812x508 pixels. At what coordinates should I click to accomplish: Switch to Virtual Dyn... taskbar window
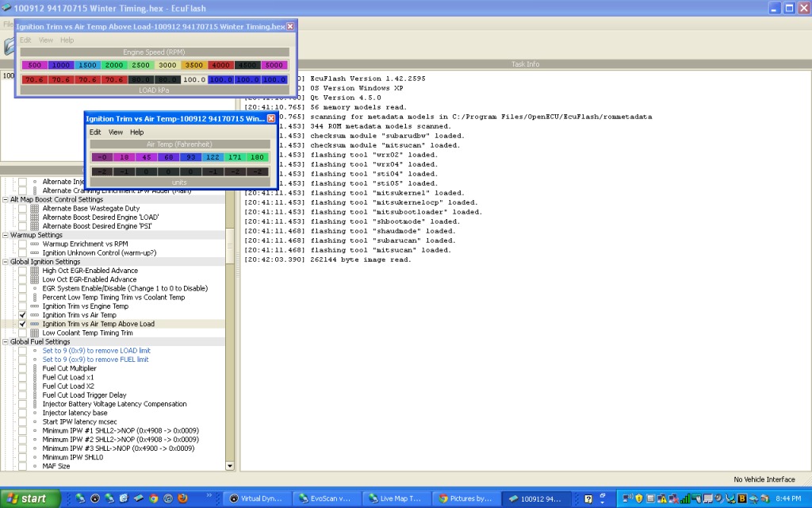pos(257,498)
